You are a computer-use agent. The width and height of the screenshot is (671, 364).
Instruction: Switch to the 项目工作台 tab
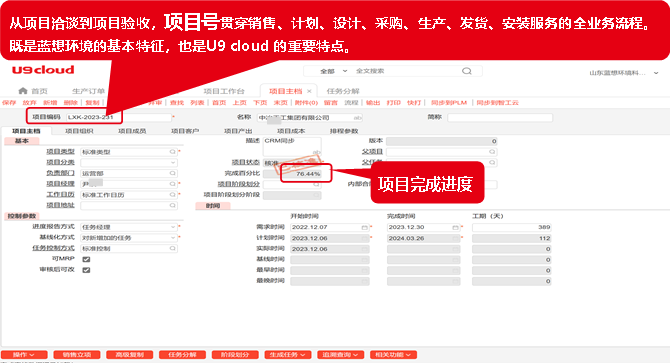[x=224, y=91]
